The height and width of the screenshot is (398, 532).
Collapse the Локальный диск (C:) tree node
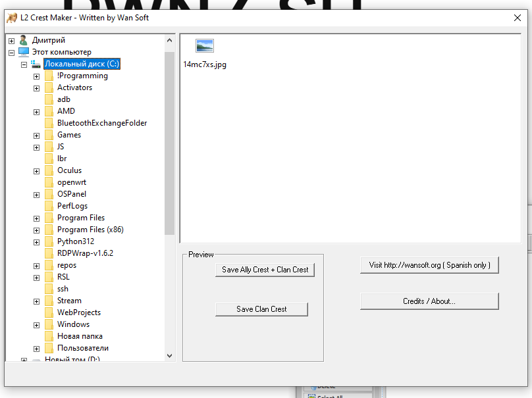24,64
